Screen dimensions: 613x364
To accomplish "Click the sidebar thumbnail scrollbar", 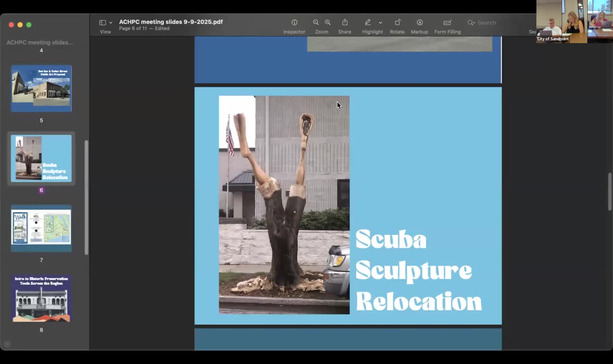I will pos(86,197).
